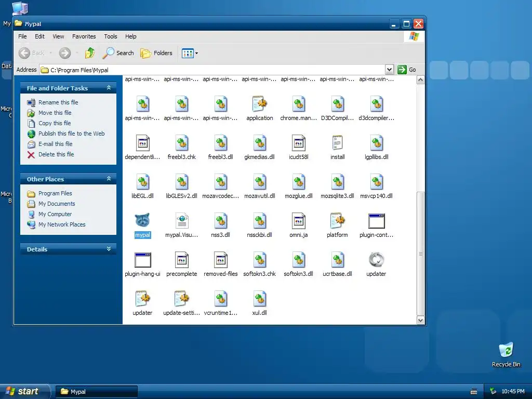Go to My Documents link
Viewport: 532px width, 399px height.
tap(57, 204)
